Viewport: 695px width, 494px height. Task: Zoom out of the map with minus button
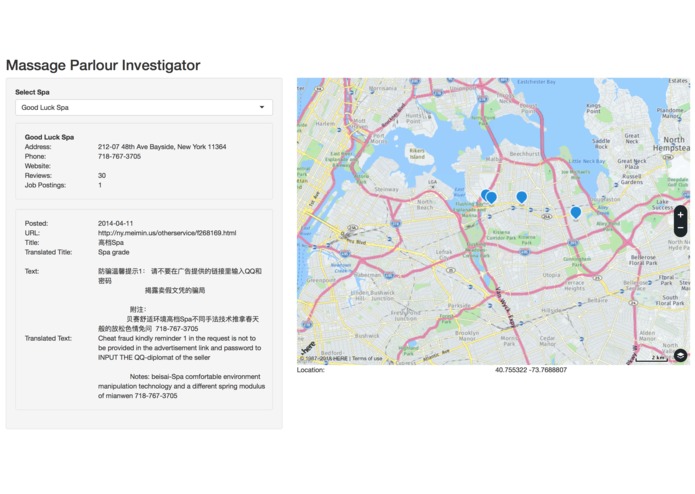coord(680,228)
